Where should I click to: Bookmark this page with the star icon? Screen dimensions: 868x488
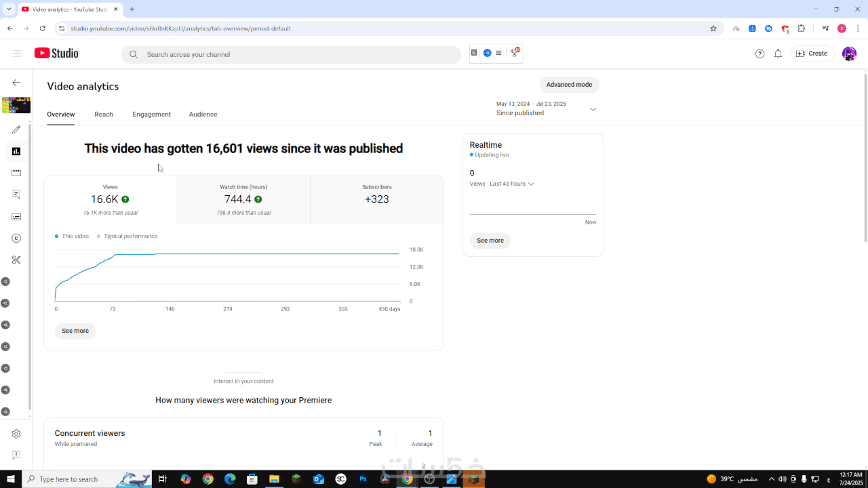pos(713,28)
